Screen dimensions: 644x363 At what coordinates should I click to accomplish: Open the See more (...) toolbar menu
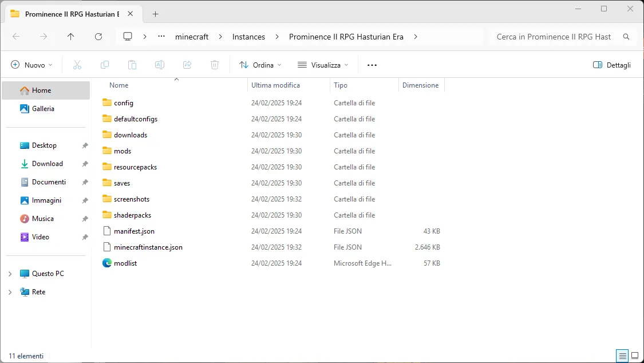[x=372, y=65]
